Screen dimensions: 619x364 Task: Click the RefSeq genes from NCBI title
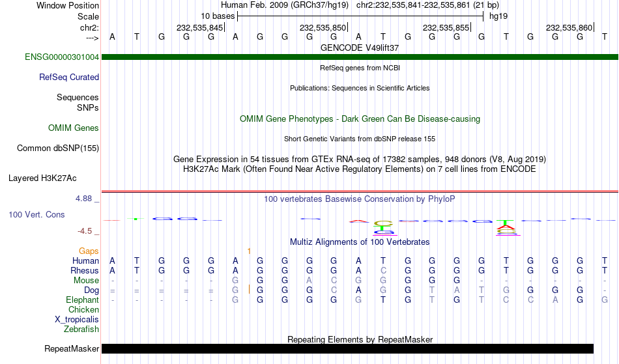(360, 68)
